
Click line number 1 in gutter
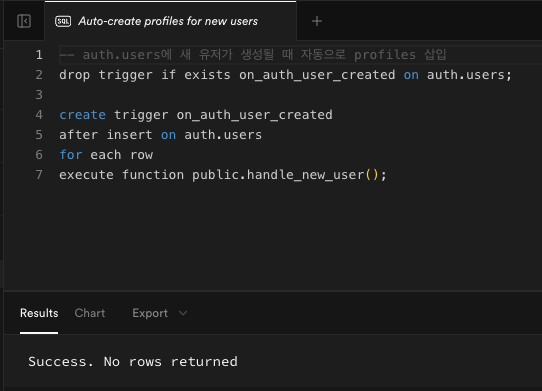point(39,55)
